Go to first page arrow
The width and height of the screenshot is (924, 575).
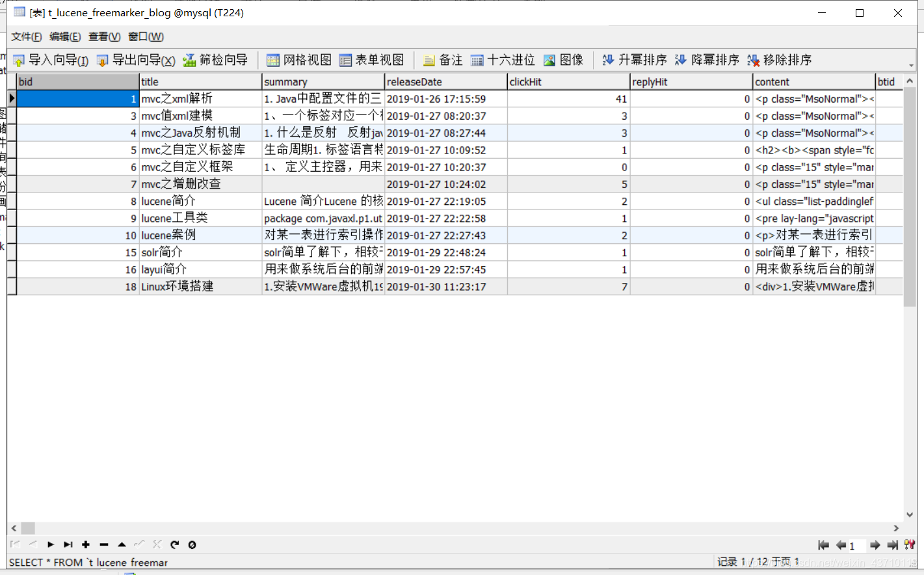[823, 545]
